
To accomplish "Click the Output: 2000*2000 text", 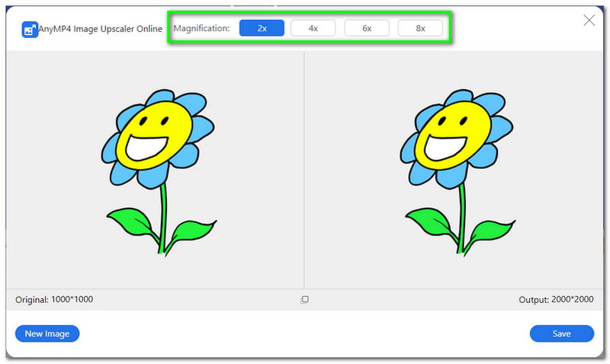I will pyautogui.click(x=556, y=299).
